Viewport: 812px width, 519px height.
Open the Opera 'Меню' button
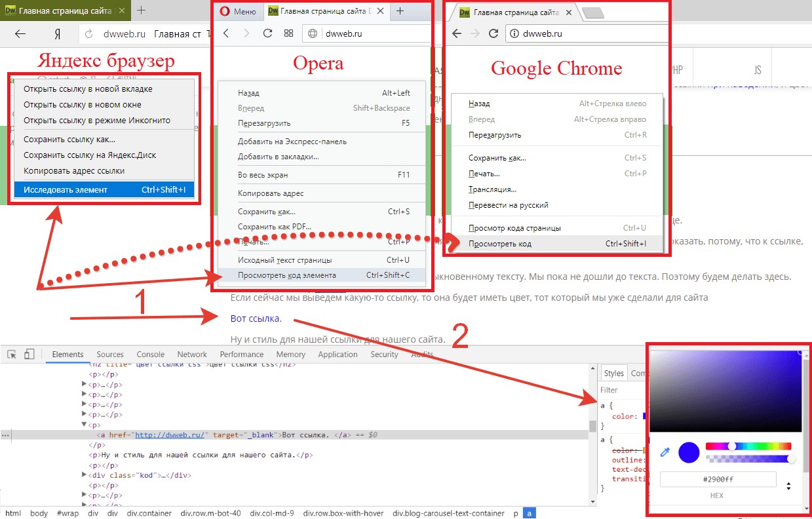(237, 11)
